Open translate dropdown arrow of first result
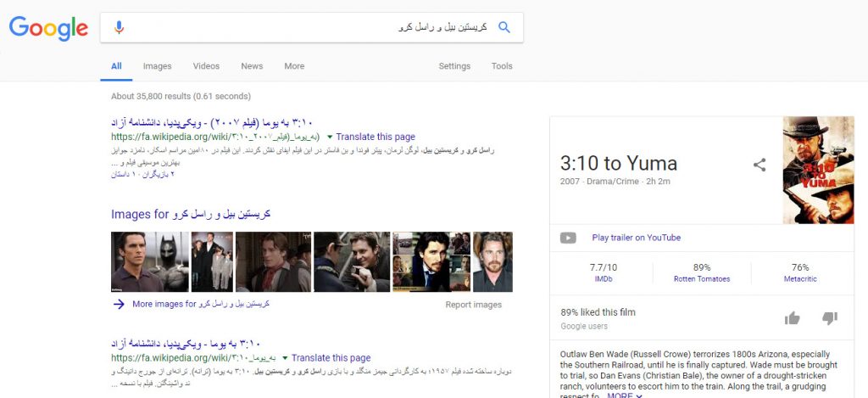The width and height of the screenshot is (868, 398). tap(330, 137)
